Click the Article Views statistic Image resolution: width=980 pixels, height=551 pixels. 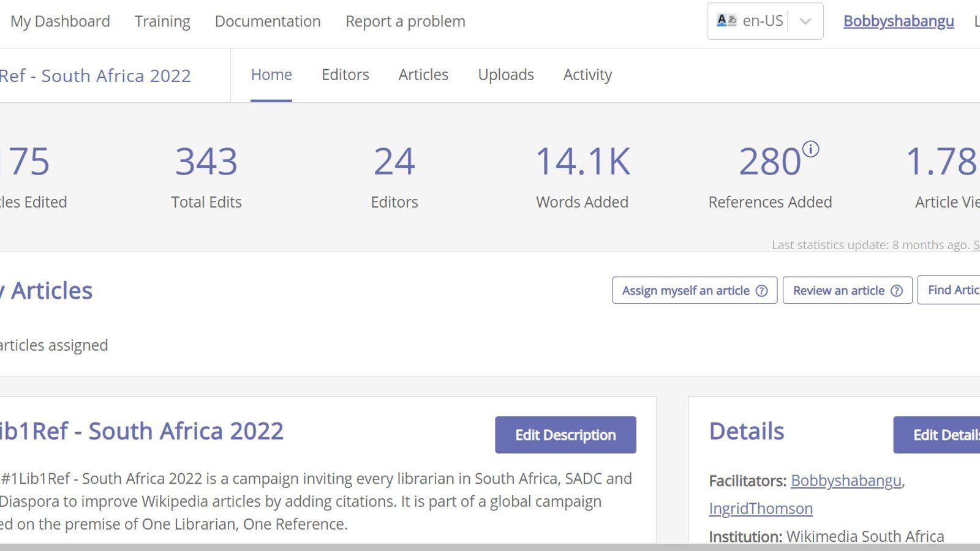942,177
